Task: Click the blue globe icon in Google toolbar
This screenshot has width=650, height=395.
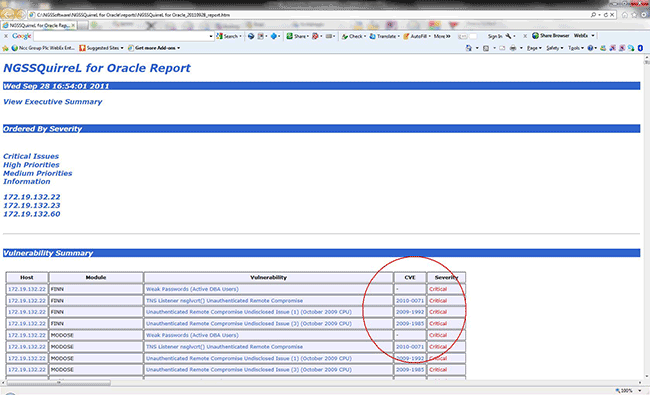Action: tap(251, 36)
